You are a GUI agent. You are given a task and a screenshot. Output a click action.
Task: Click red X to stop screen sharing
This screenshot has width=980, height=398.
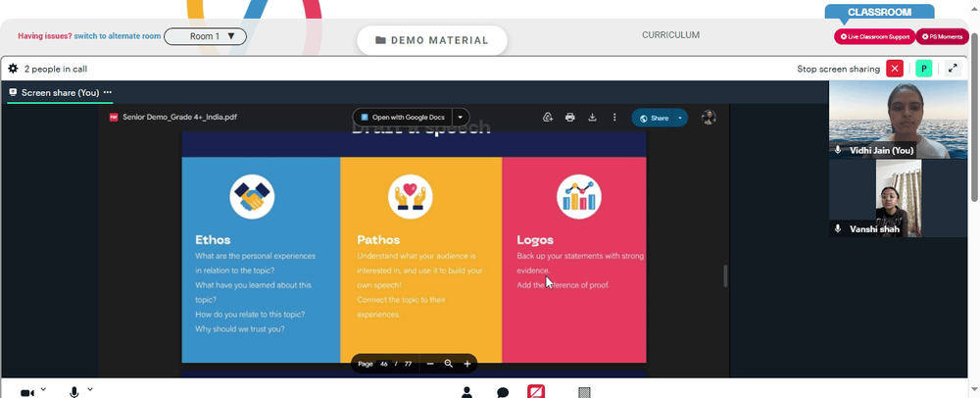pos(895,69)
